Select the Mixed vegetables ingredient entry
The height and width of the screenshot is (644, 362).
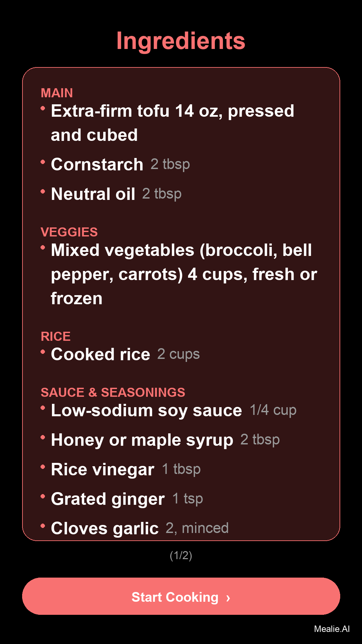pyautogui.click(x=184, y=274)
